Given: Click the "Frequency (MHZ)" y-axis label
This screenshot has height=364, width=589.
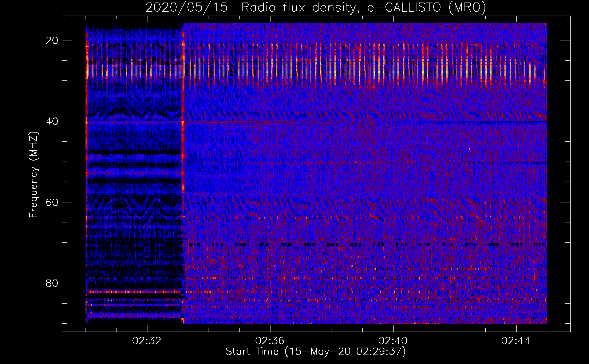Looking at the screenshot, I should click(33, 175).
